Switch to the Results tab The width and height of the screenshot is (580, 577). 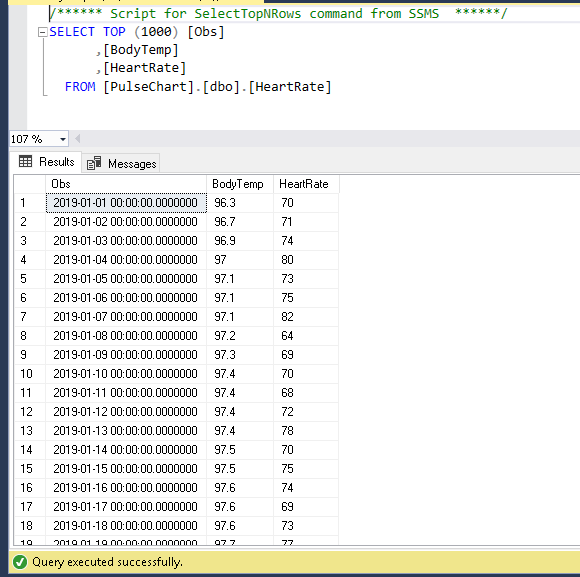[x=47, y=162]
